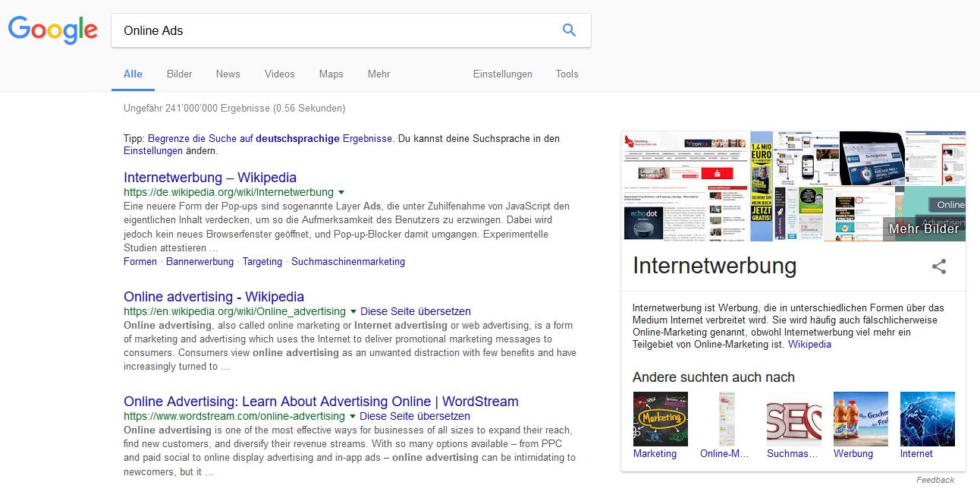Click the SEO Suchmas… thumbnail image

(x=793, y=418)
